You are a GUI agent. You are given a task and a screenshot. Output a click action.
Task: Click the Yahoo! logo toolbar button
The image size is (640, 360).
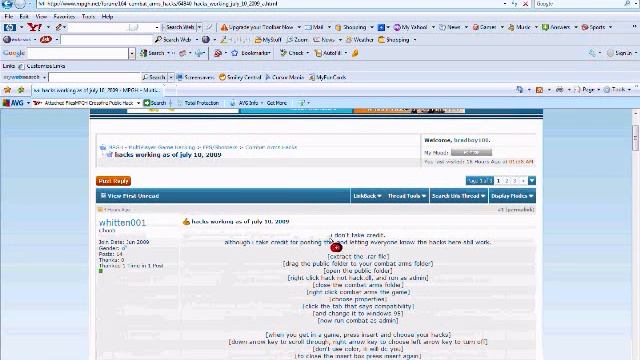click(34, 27)
